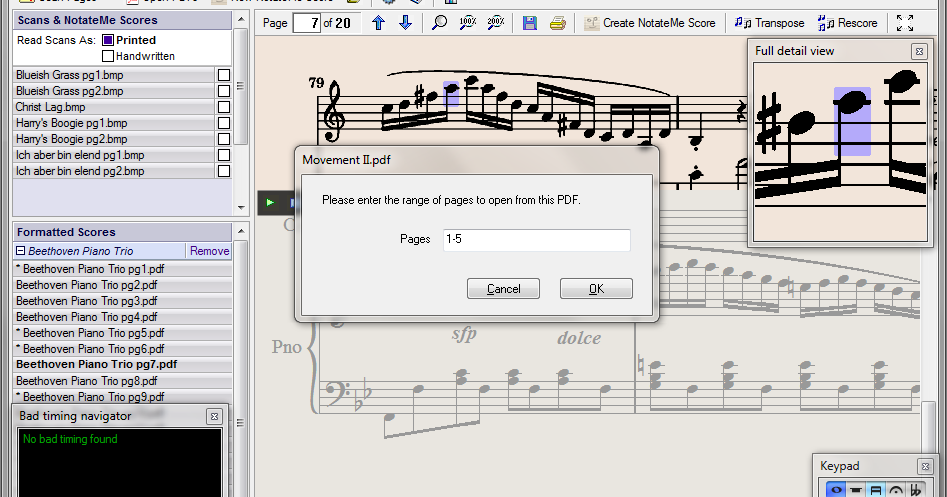Select the whole note on Keypad
The width and height of the screenshot is (947, 497).
(836, 490)
